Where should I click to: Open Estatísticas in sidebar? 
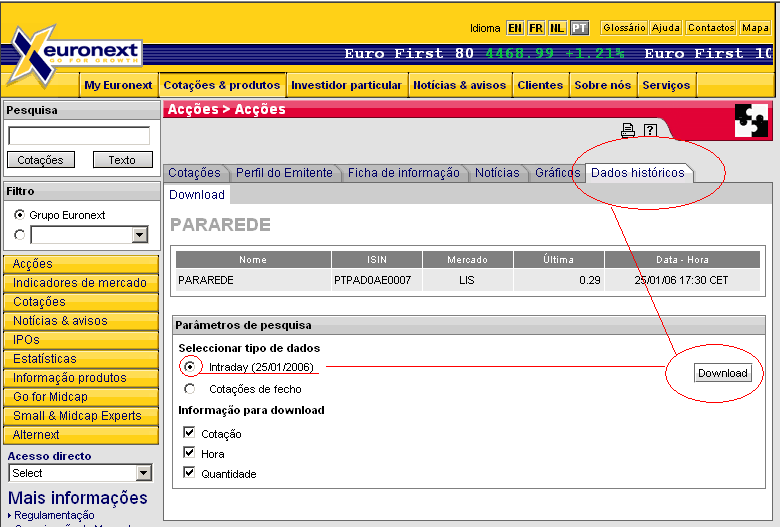point(81,359)
